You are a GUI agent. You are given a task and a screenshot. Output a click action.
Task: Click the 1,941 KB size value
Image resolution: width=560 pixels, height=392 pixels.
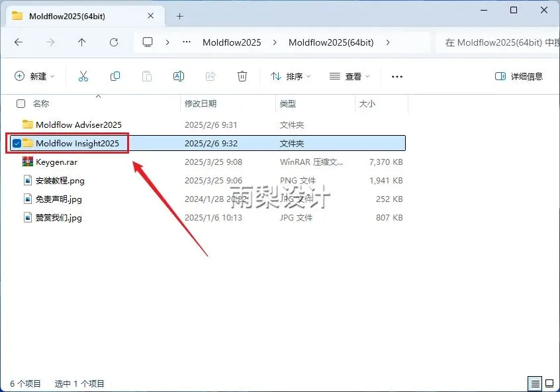(x=386, y=181)
